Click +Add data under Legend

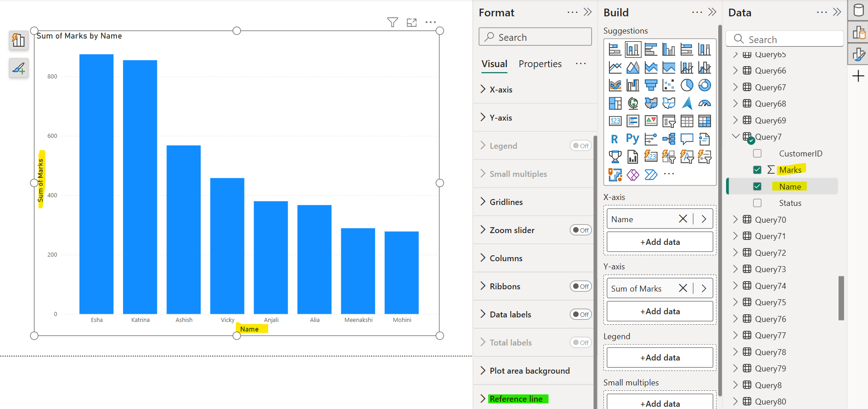click(x=659, y=357)
